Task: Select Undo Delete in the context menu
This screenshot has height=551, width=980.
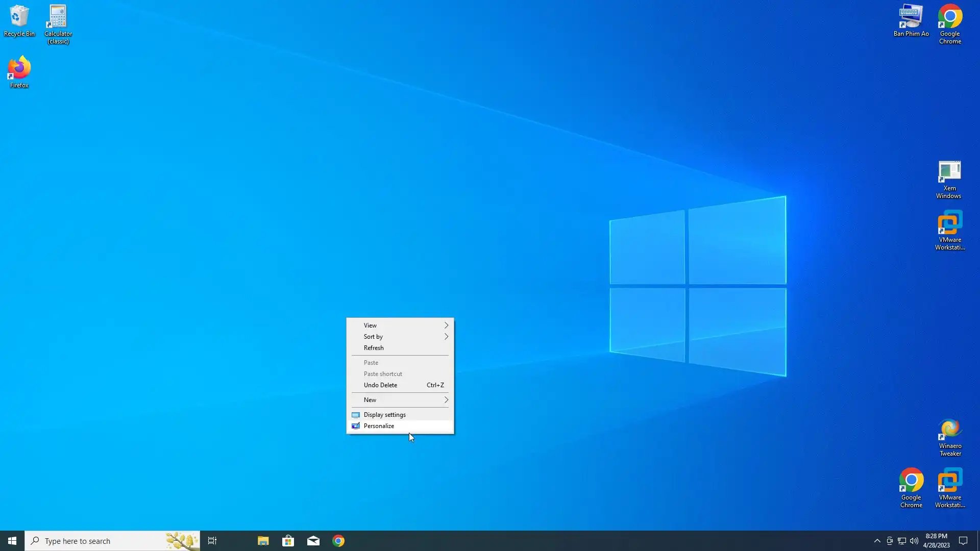Action: (380, 385)
